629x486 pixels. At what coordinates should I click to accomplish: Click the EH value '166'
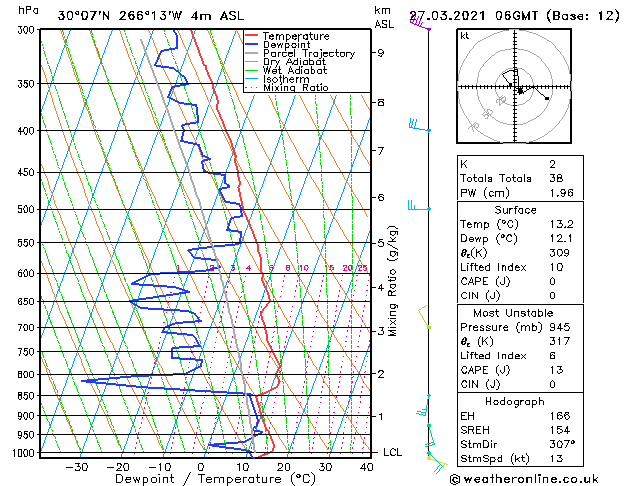coord(559,416)
